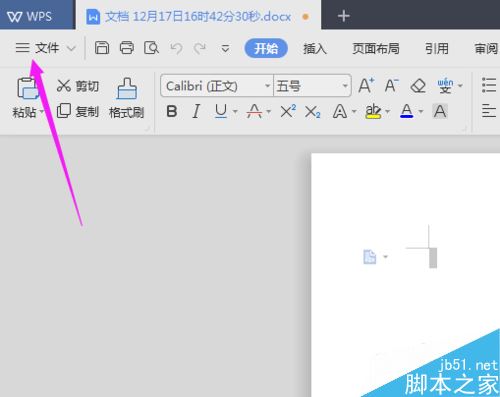Click the paste options icon in document
This screenshot has height=397, width=500.
370,257
